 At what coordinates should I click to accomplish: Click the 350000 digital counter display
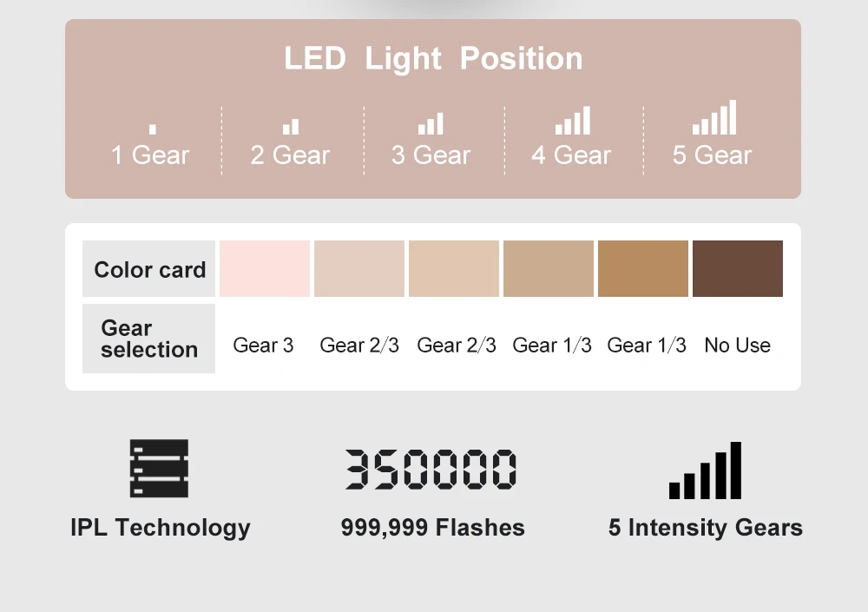[x=431, y=470]
